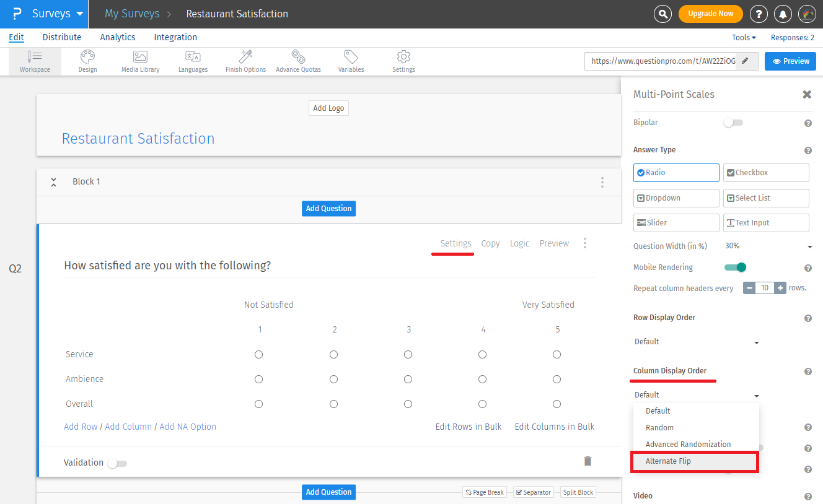Click the Upgrade Now button

[x=710, y=14]
